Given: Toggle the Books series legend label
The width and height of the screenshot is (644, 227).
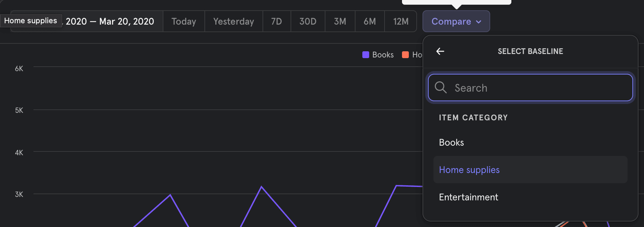Looking at the screenshot, I should click(x=383, y=55).
